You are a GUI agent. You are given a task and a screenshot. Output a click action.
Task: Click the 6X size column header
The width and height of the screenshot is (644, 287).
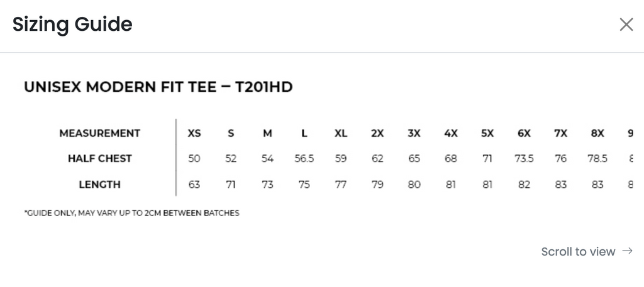point(524,133)
